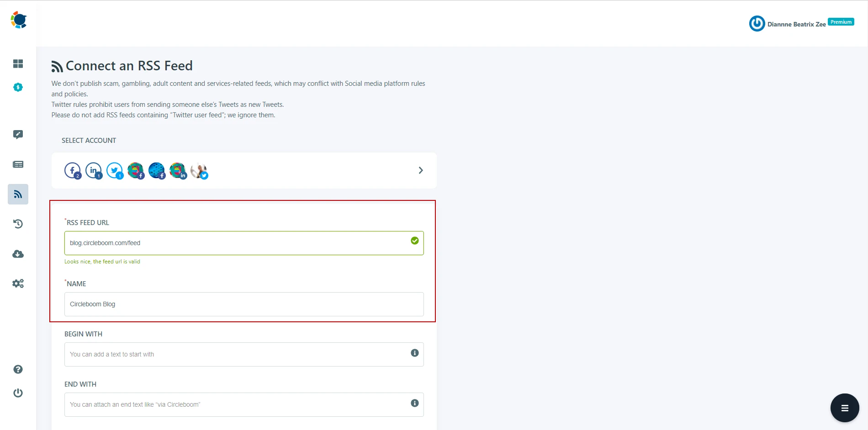Select the blue globe Facebook avatar

pyautogui.click(x=157, y=171)
